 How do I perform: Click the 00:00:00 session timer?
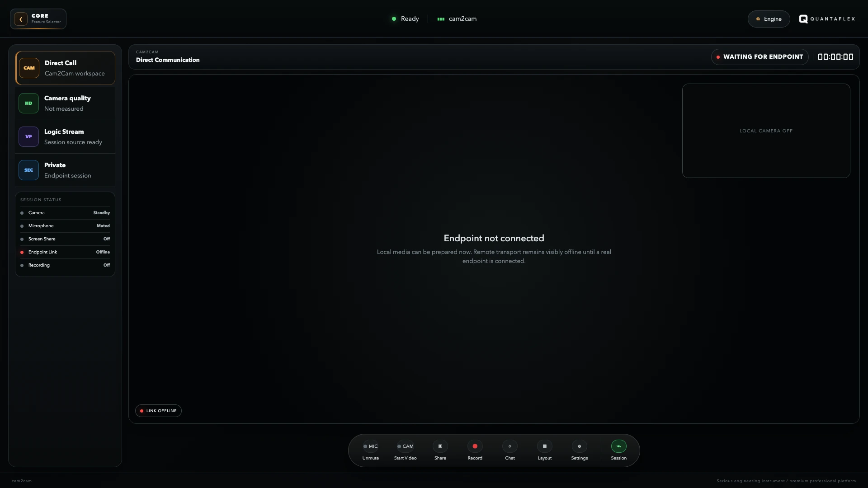click(x=835, y=57)
